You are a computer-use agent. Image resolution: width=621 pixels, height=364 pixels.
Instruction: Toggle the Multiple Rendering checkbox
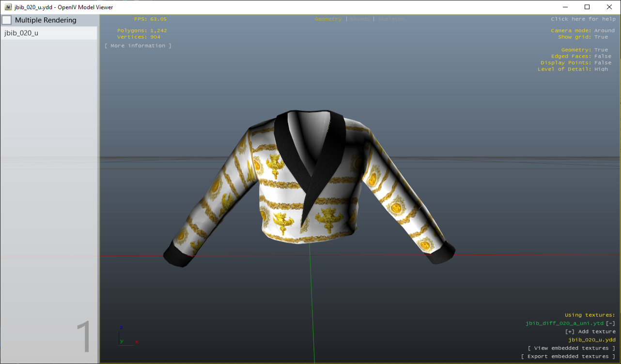(7, 20)
